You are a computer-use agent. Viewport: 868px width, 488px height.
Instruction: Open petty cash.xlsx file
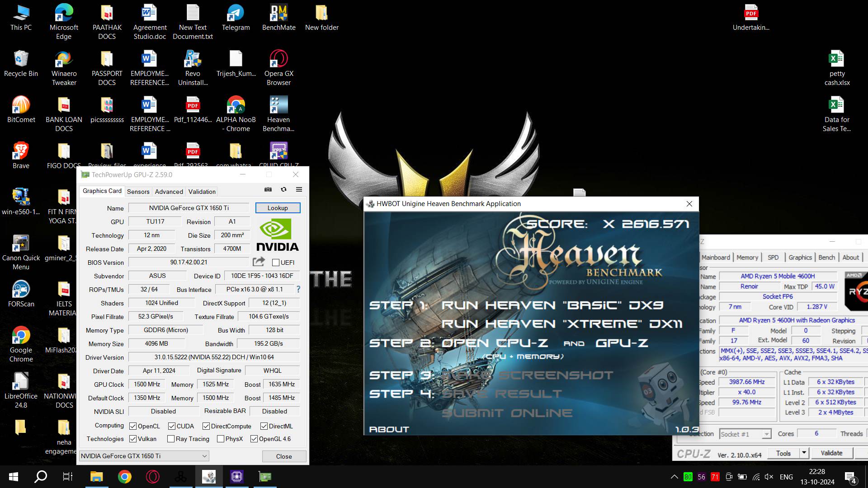point(837,68)
